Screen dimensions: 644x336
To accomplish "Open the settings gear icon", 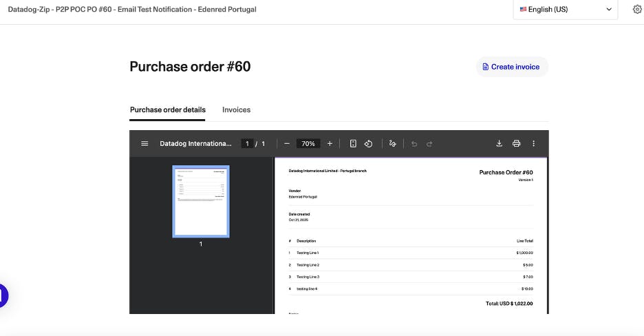I will click(637, 10).
